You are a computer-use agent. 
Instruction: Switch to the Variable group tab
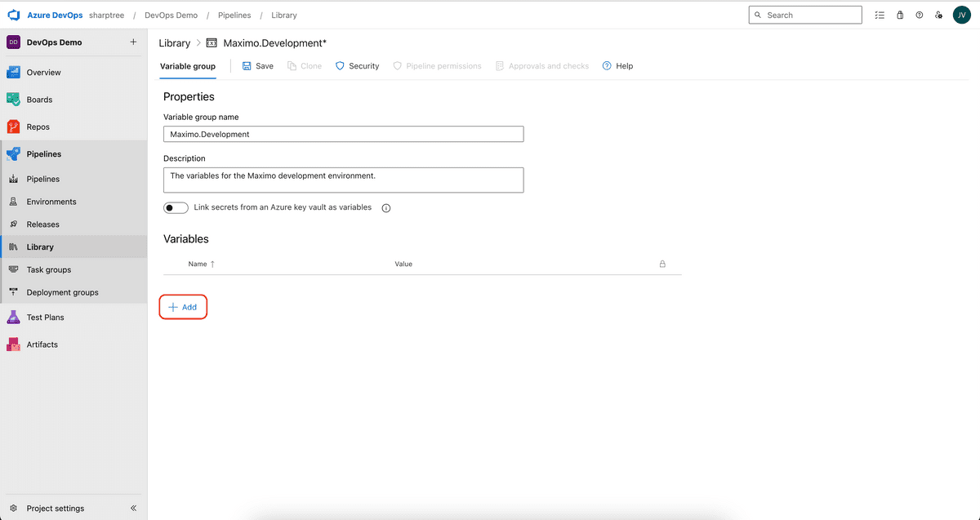[x=187, y=66]
